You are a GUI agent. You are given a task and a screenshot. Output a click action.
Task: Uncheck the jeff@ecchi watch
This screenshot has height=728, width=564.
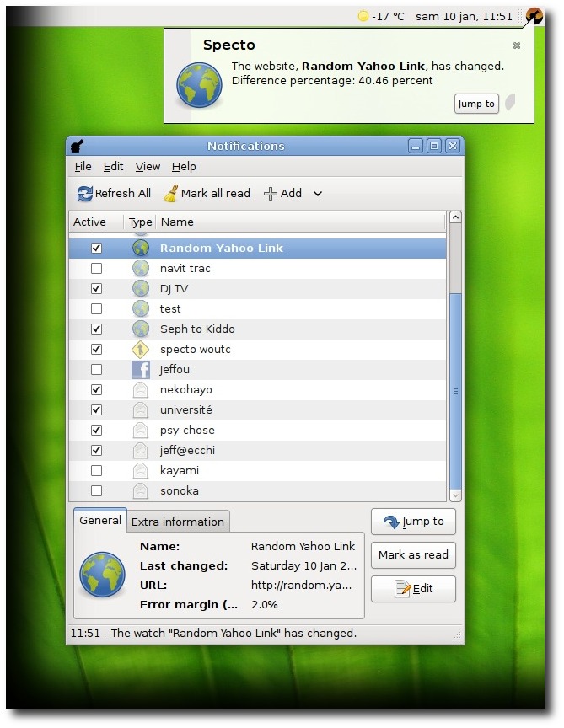tap(97, 450)
